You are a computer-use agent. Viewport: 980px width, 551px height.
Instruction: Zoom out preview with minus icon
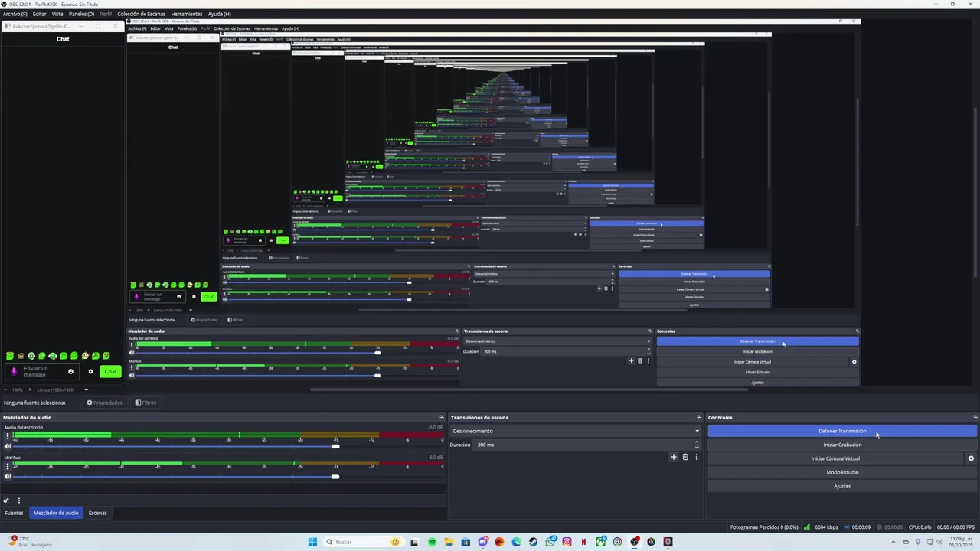pos(6,390)
